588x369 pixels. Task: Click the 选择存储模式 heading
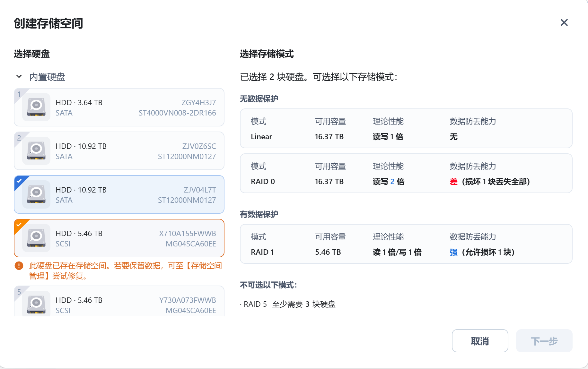(x=267, y=54)
